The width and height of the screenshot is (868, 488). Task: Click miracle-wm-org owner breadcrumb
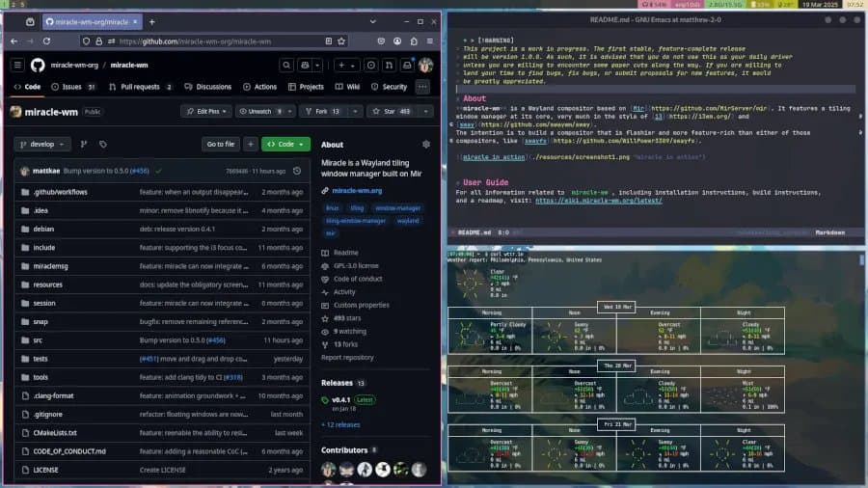click(74, 66)
